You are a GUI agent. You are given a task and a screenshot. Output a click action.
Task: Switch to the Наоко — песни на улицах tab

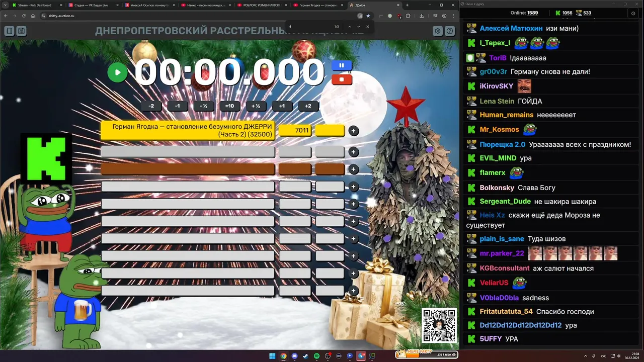click(x=206, y=5)
